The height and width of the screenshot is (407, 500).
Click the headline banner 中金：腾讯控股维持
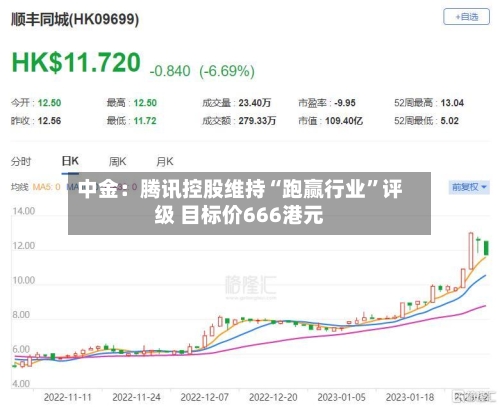pos(249,203)
